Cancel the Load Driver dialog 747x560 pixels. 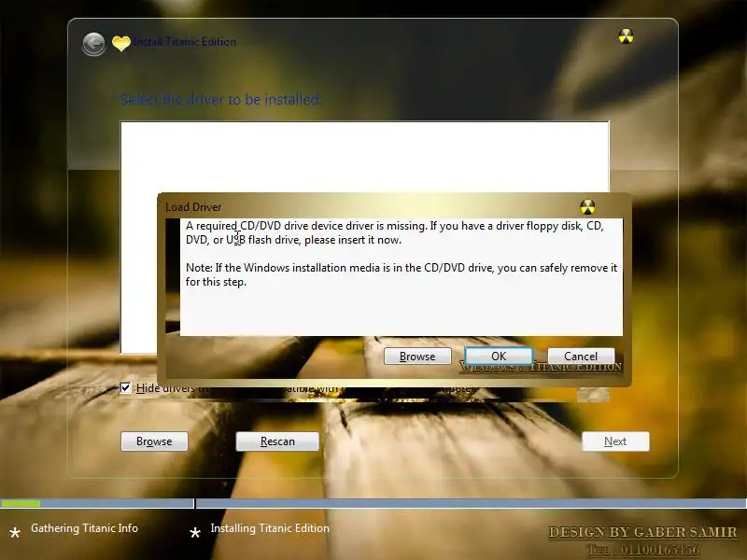(x=581, y=357)
